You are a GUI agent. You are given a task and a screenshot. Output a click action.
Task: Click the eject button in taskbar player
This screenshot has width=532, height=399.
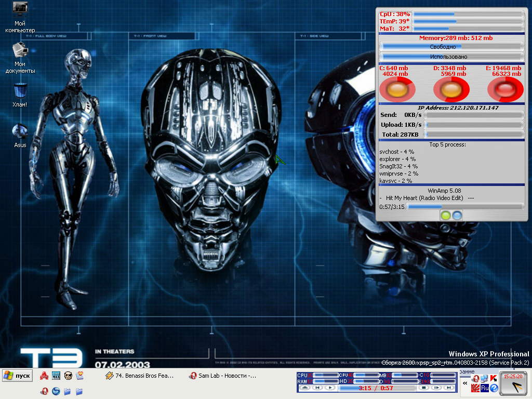pyautogui.click(x=305, y=388)
